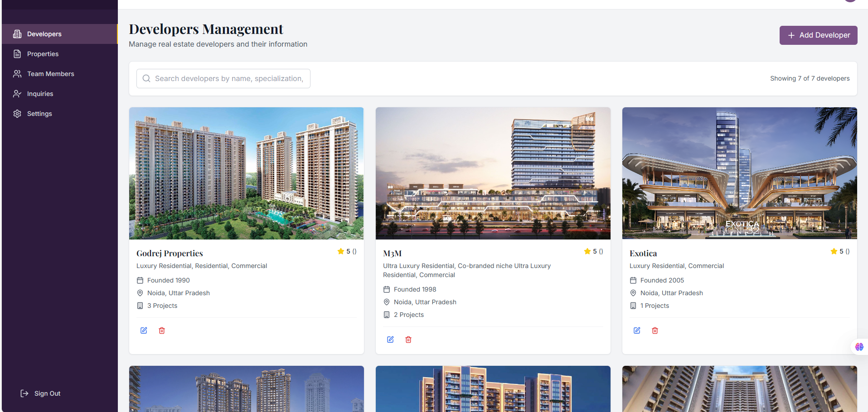The width and height of the screenshot is (868, 412).
Task: Click the Team Members icon
Action: [17, 73]
